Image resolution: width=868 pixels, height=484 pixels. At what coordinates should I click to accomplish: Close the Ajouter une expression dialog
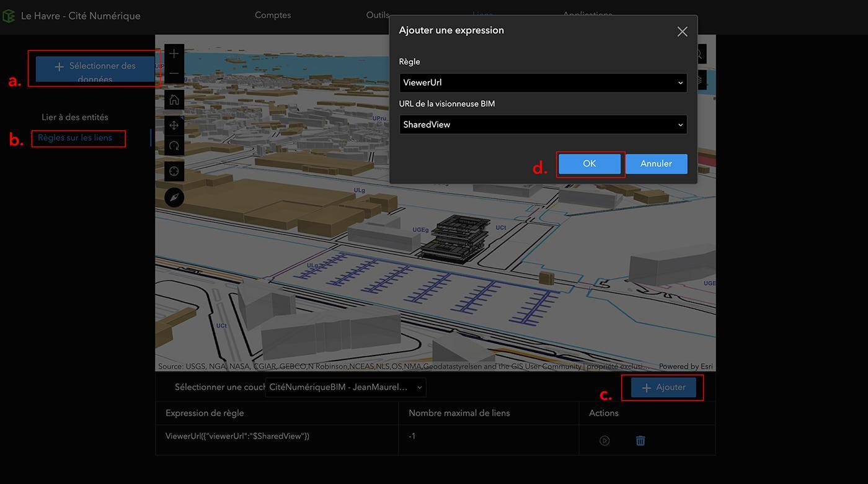pos(682,32)
